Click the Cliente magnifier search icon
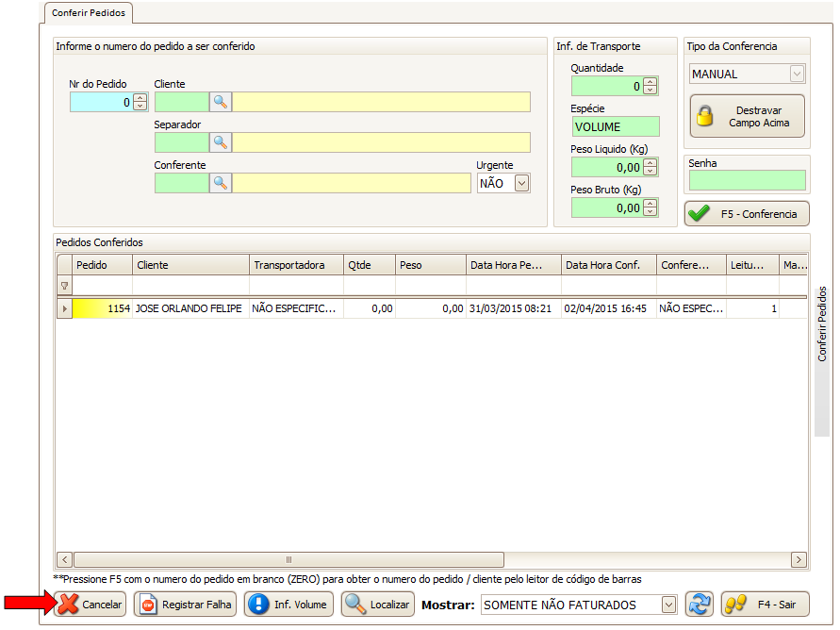Viewport: 840px width, 630px height. tap(220, 102)
